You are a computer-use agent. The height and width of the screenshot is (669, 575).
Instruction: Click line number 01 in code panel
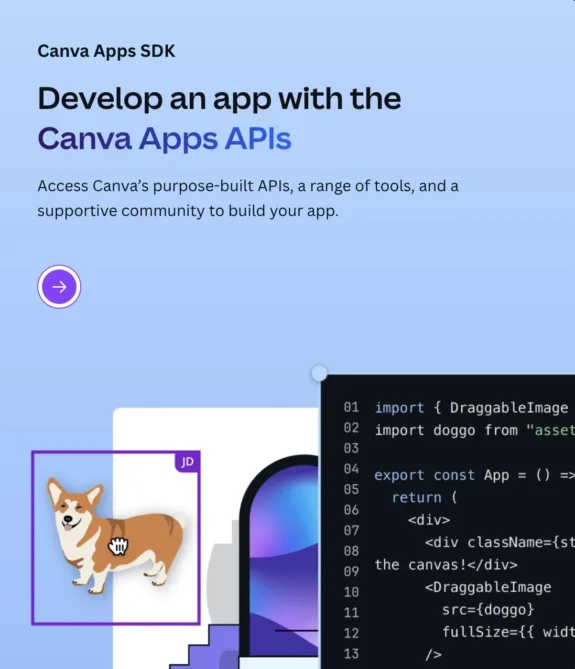[x=351, y=407]
